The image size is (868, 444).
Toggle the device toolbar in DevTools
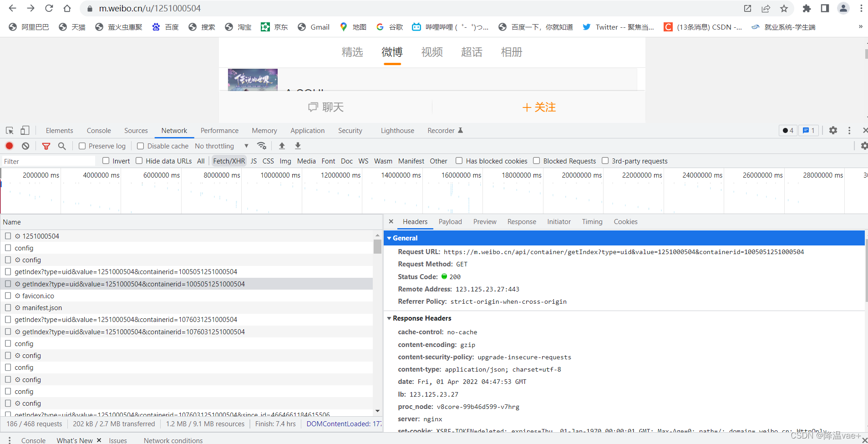[25, 131]
